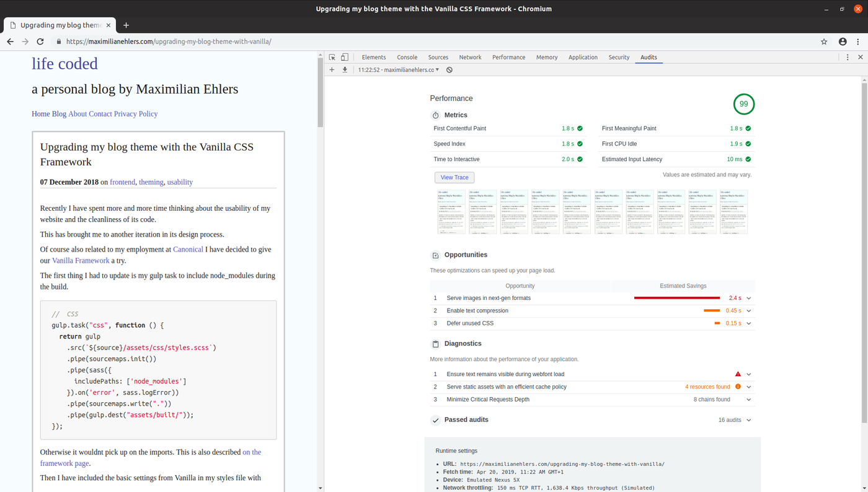Open DevTools three-dot customize menu
Screen dimensions: 868x492
(848, 57)
